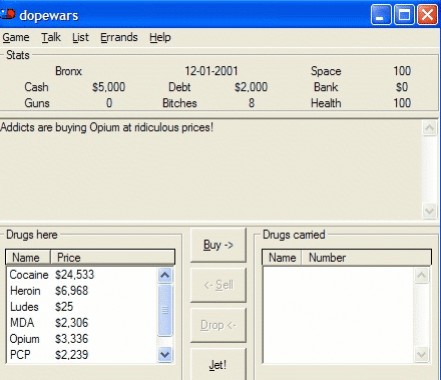This screenshot has width=441, height=380.
Task: Click the <- Sell button
Action: pyautogui.click(x=218, y=285)
